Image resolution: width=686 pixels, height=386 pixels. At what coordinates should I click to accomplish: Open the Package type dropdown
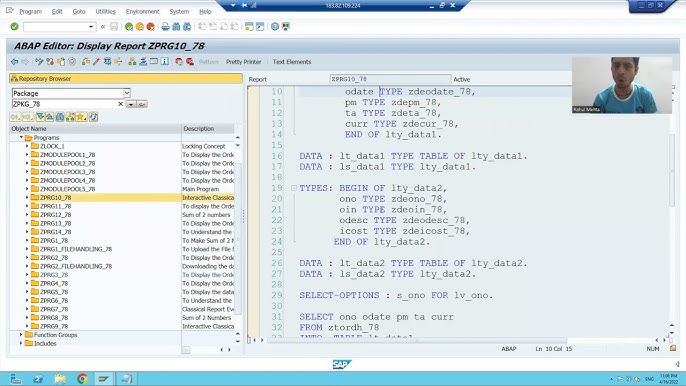coord(126,93)
